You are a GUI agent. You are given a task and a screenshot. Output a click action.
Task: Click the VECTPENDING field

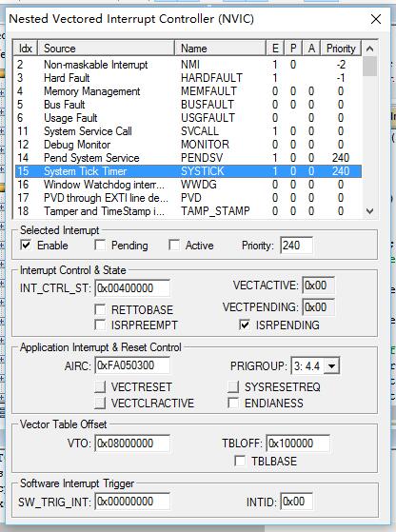[318, 307]
